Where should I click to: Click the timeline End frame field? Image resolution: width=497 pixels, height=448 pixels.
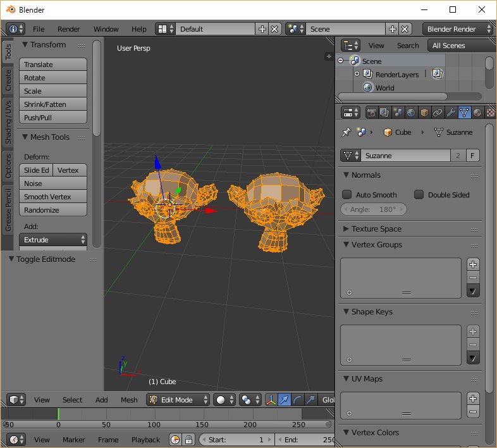[305, 440]
